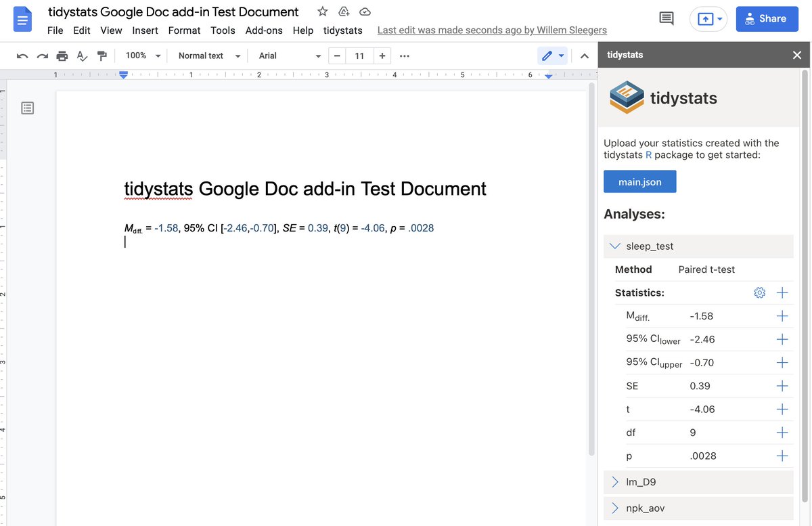The width and height of the screenshot is (812, 526).
Task: Decrease the font size
Action: tap(337, 56)
